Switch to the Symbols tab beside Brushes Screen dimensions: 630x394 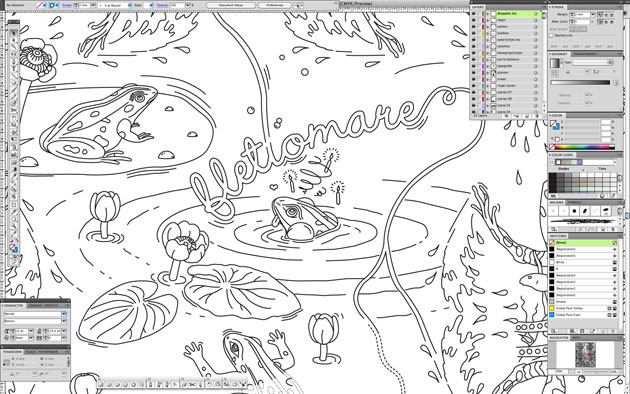574,202
